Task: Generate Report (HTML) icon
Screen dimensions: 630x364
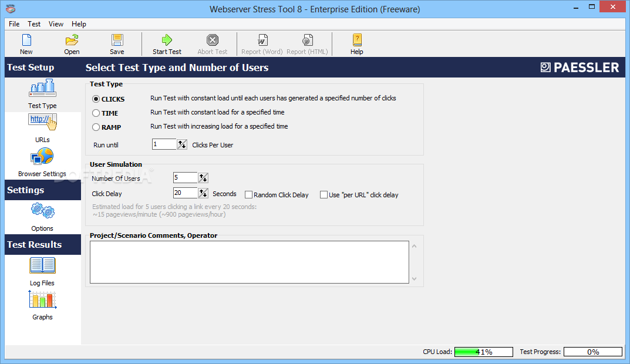Action: point(307,40)
